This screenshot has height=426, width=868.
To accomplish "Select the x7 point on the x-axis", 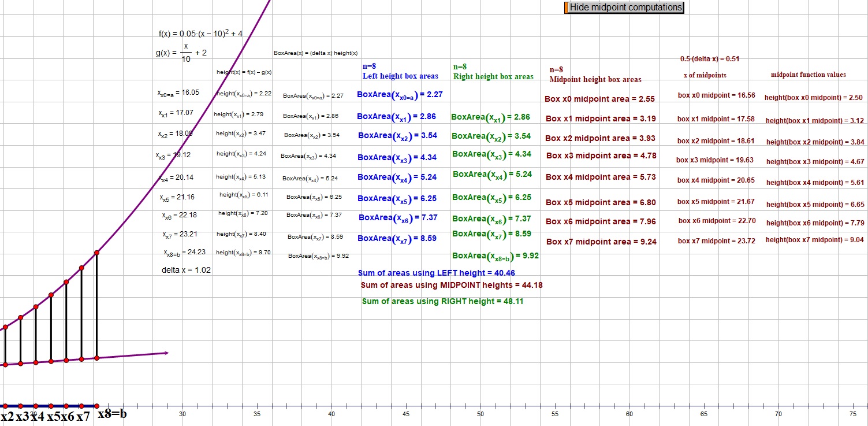I will (81, 406).
